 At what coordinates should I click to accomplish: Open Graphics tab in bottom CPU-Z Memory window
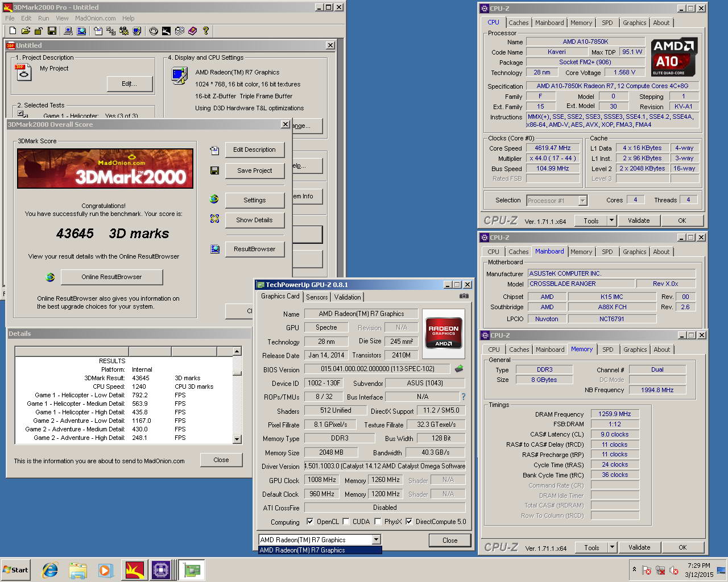635,350
